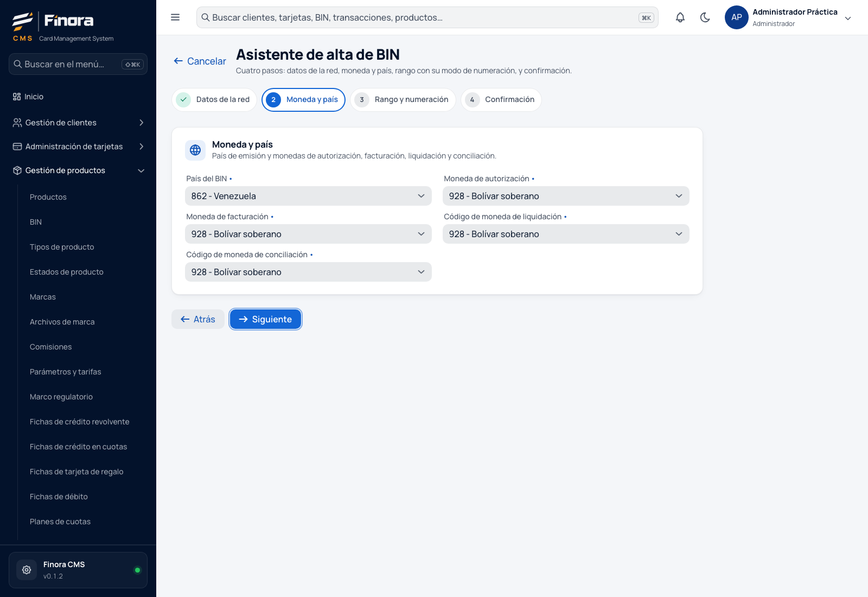Viewport: 868px width, 597px height.
Task: Focus the global search field
Action: 427,17
